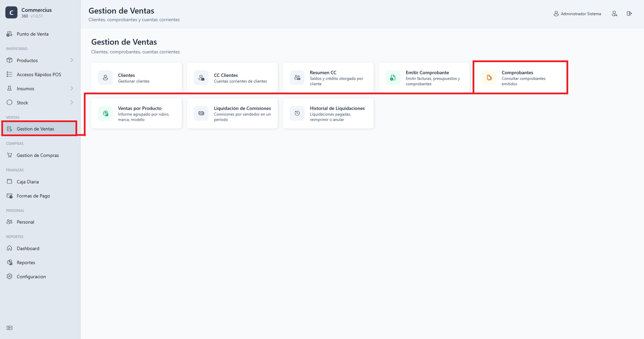Click the Gestion de Compras cart icon
Screen dimensions: 644x339
click(10, 155)
